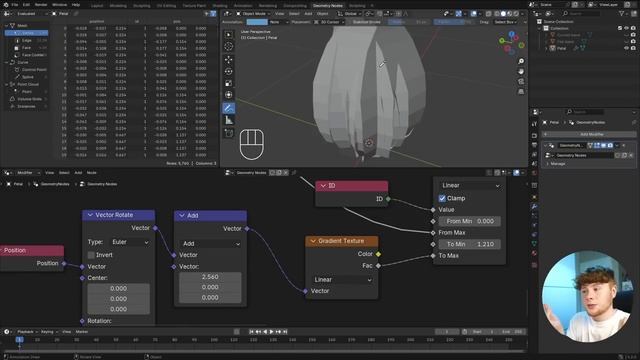640x360 pixels.
Task: Switch to the Layout workspace tab
Action: click(x=97, y=6)
